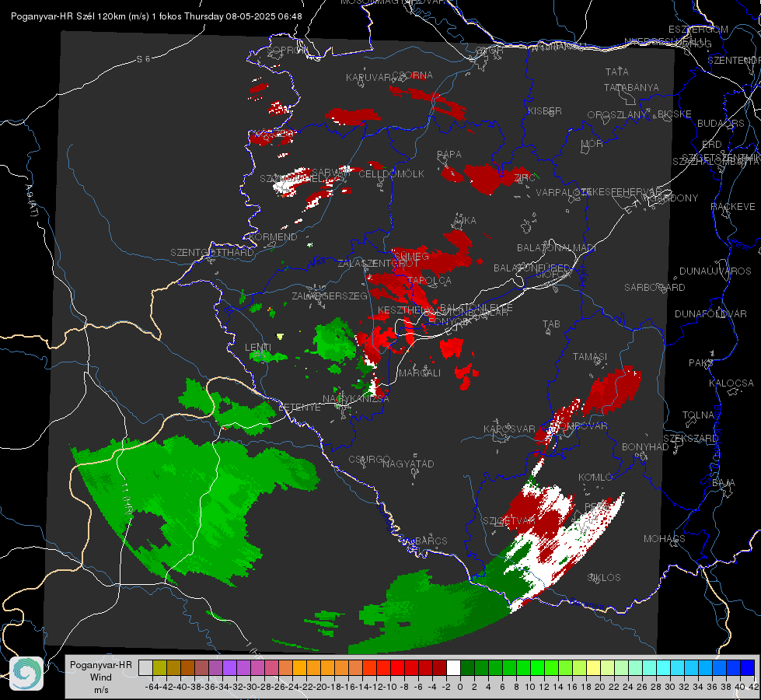
Task: Click the MOR city label
Action: point(592,144)
